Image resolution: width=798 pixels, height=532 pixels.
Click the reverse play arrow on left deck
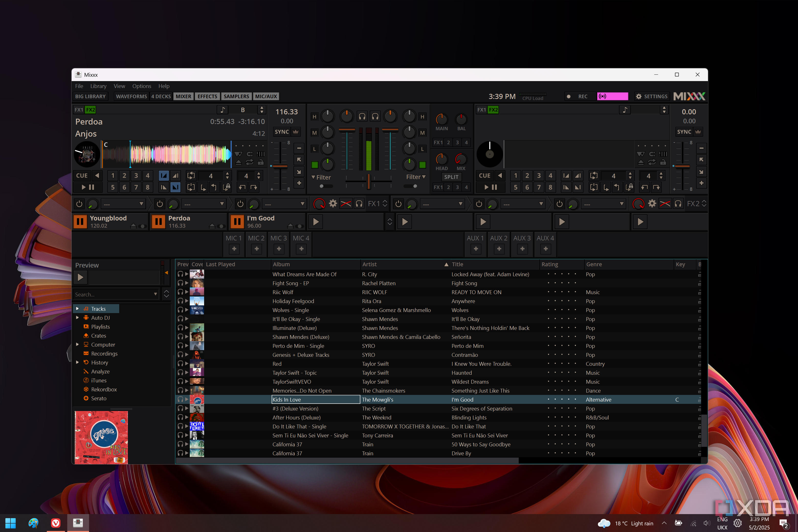pos(97,175)
